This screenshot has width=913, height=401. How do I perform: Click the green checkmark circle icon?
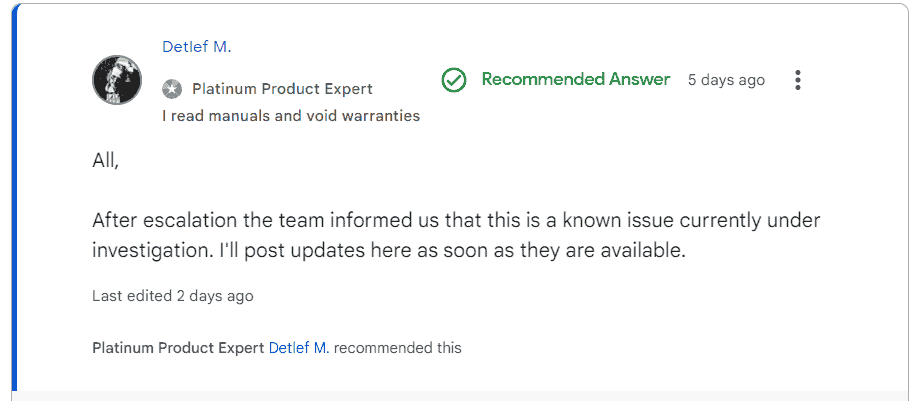pos(454,80)
